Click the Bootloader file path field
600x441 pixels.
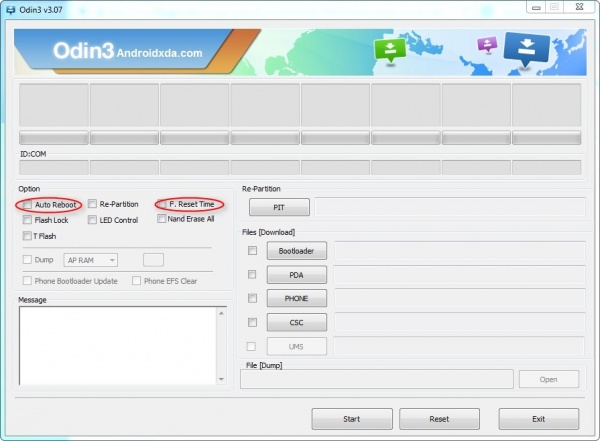coord(460,251)
